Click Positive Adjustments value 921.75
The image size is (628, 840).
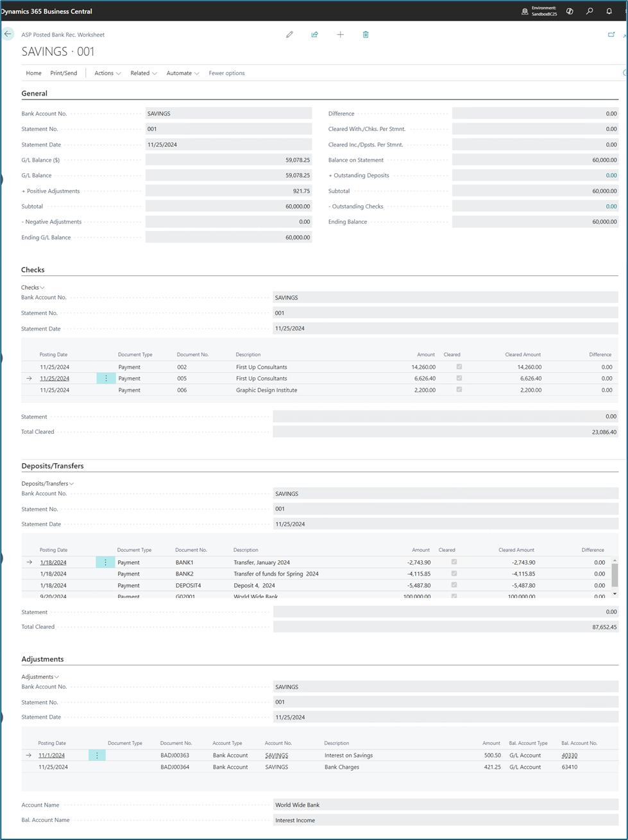pyautogui.click(x=228, y=191)
